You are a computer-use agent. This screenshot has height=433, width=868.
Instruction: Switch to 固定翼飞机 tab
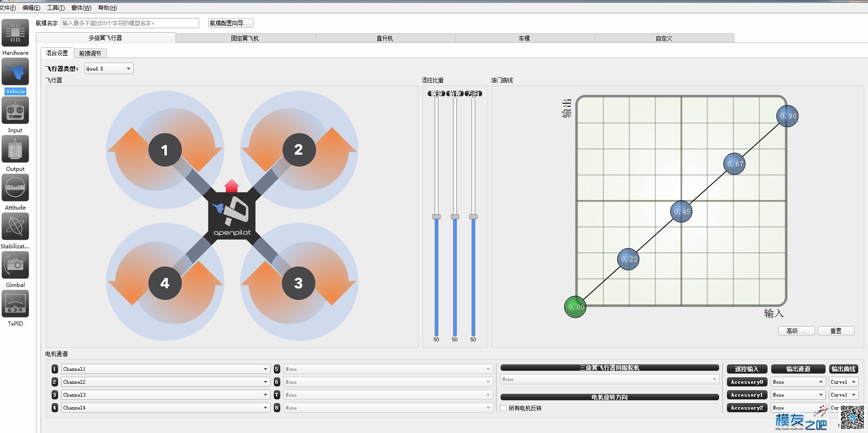(245, 38)
